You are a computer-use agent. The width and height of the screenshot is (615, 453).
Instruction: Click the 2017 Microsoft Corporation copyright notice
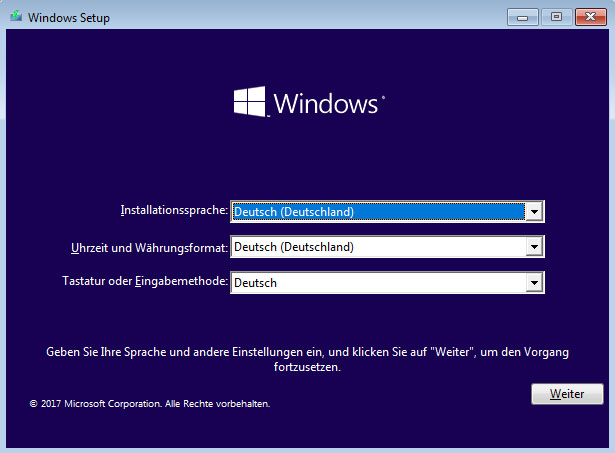pos(150,404)
